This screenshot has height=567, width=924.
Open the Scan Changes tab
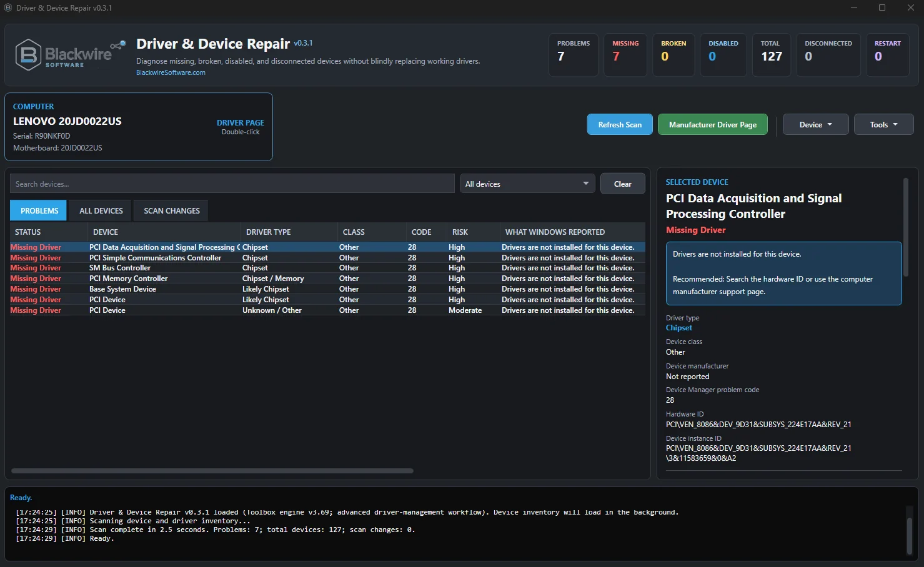172,210
